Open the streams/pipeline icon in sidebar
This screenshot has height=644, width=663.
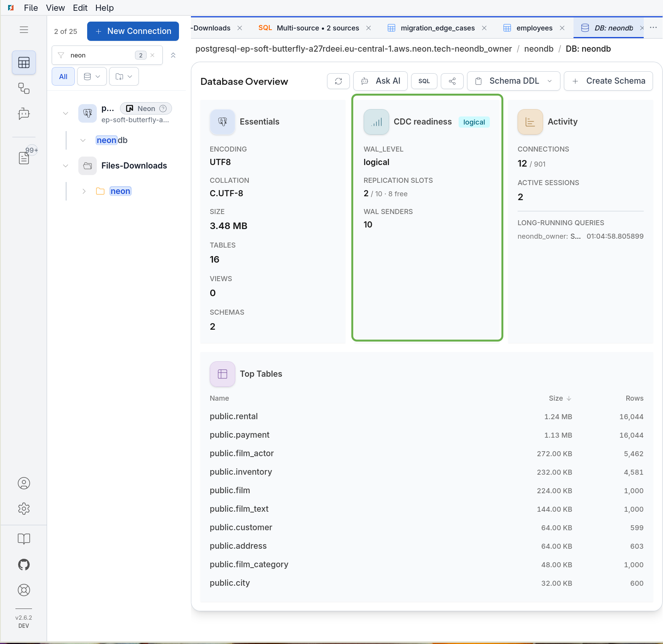(24, 88)
